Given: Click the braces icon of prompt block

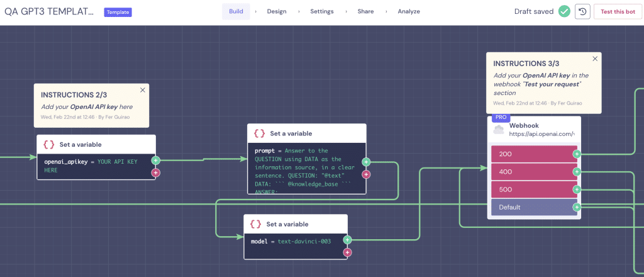Looking at the screenshot, I should click(x=259, y=133).
